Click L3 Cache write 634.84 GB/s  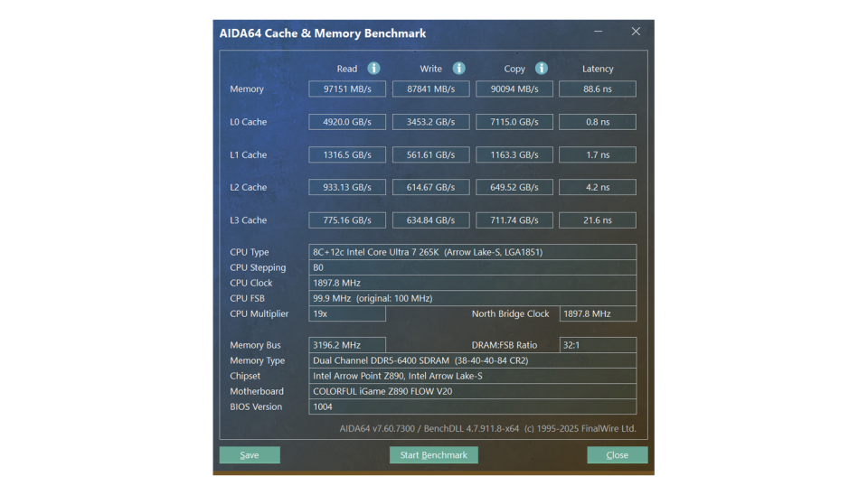tap(430, 220)
